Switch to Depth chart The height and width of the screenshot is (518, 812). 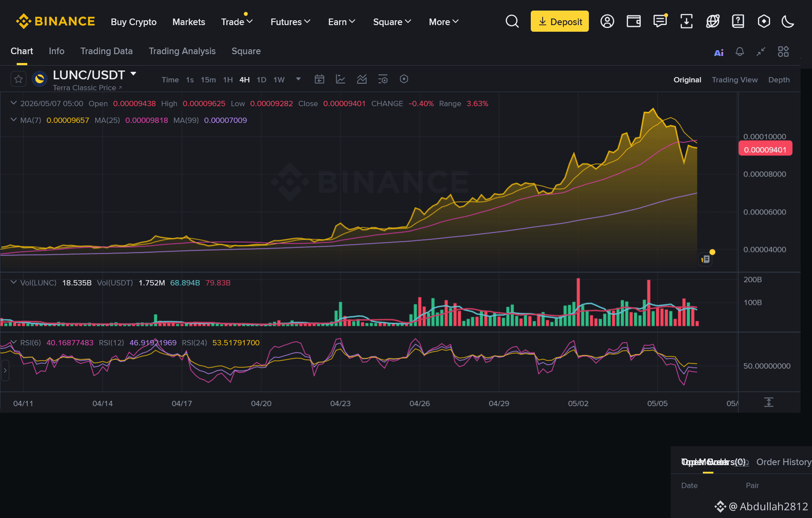[x=779, y=80]
